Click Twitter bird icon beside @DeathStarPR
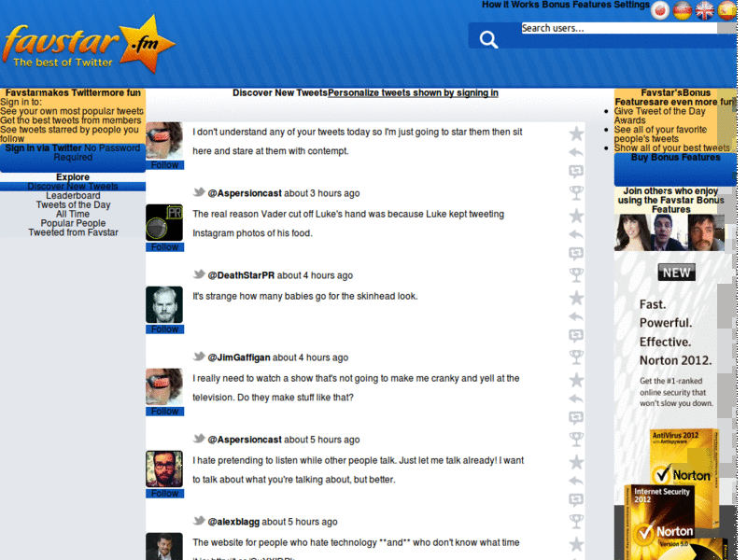The height and width of the screenshot is (560, 747). (x=199, y=274)
